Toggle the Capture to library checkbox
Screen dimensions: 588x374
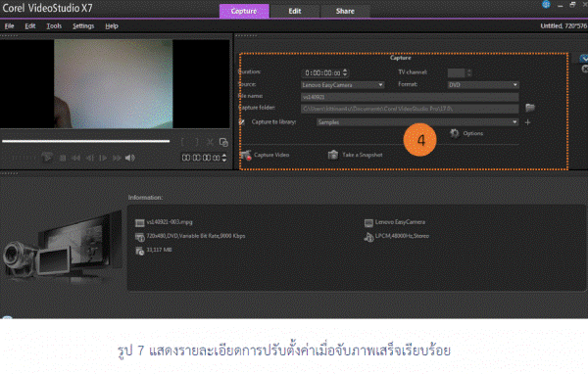click(242, 122)
